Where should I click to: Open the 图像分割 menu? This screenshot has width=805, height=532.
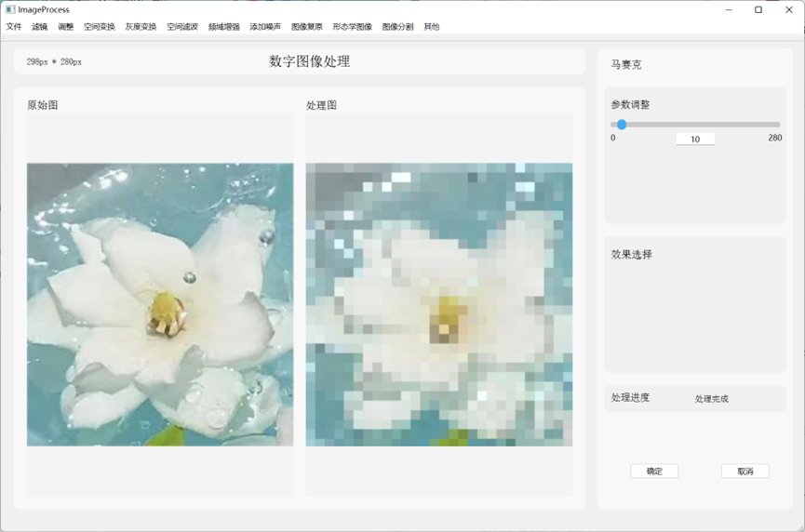pyautogui.click(x=398, y=27)
